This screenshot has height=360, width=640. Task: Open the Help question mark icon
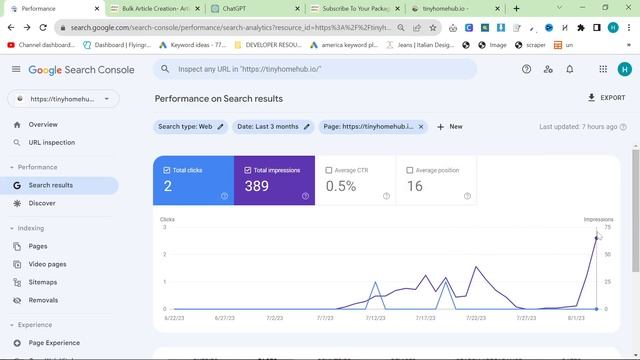pyautogui.click(x=527, y=69)
